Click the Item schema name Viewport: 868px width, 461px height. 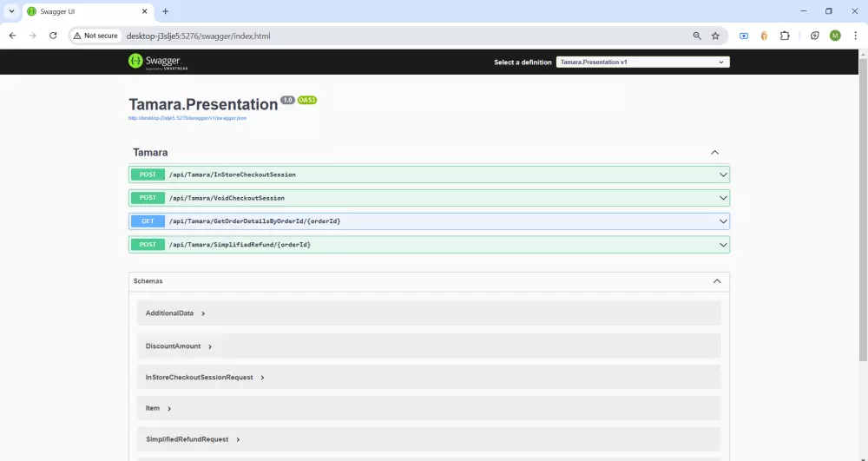tap(153, 408)
